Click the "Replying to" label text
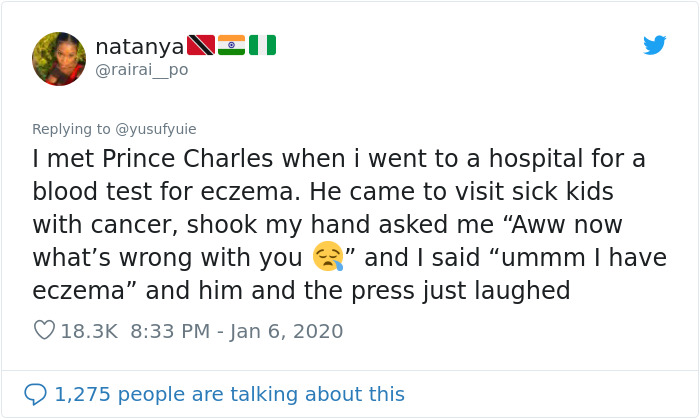 tap(72, 129)
